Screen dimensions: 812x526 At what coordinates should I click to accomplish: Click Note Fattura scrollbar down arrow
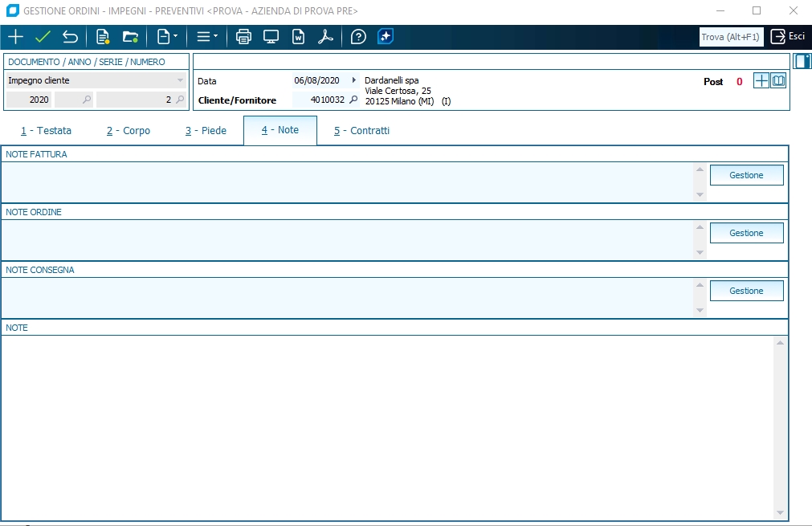pyautogui.click(x=700, y=194)
